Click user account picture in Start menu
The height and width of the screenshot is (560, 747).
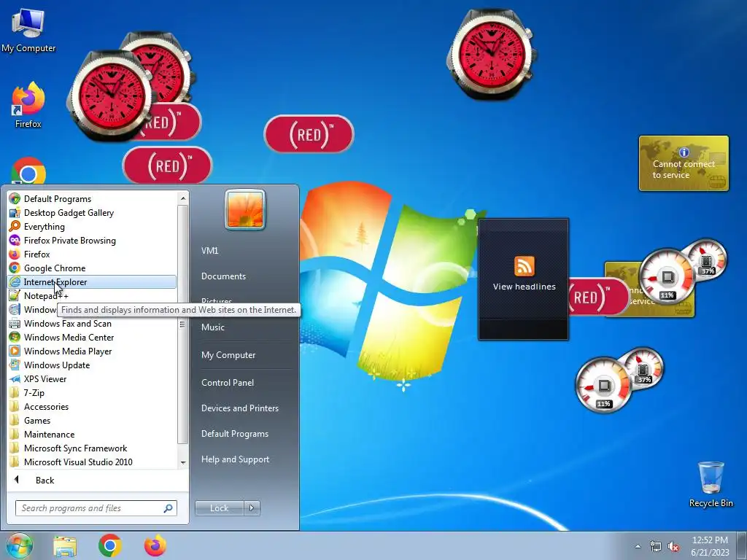[245, 209]
